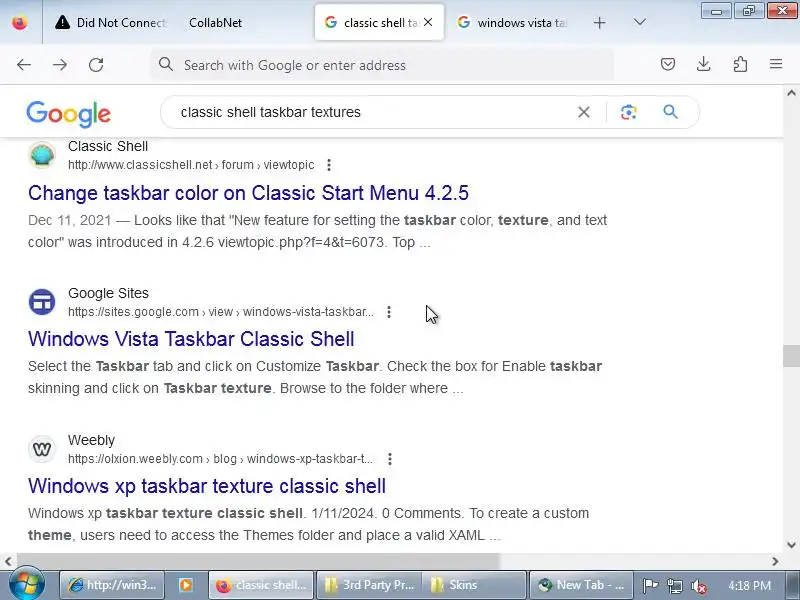Open Windows xp taskbar texture classic shell link
Image resolution: width=800 pixels, height=600 pixels.
click(x=207, y=486)
